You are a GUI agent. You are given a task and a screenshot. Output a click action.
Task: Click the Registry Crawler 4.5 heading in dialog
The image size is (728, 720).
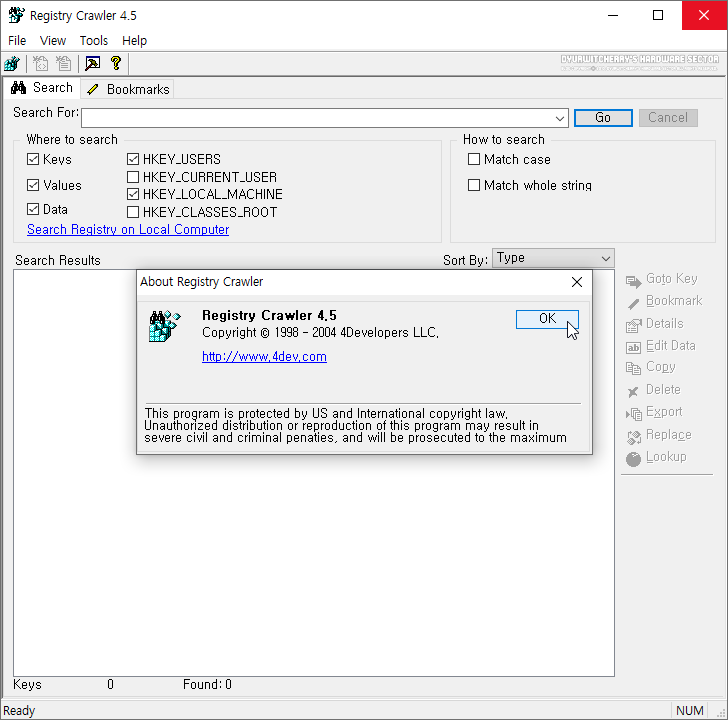269,316
